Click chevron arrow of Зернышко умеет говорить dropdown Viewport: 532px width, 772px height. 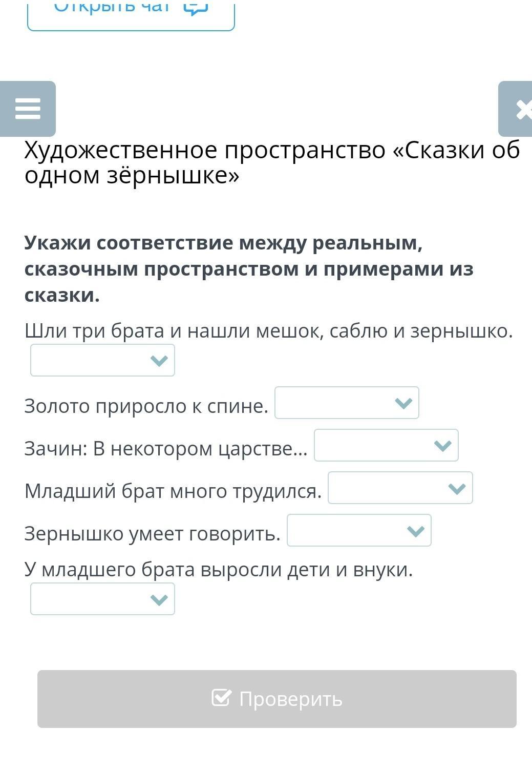tap(416, 531)
